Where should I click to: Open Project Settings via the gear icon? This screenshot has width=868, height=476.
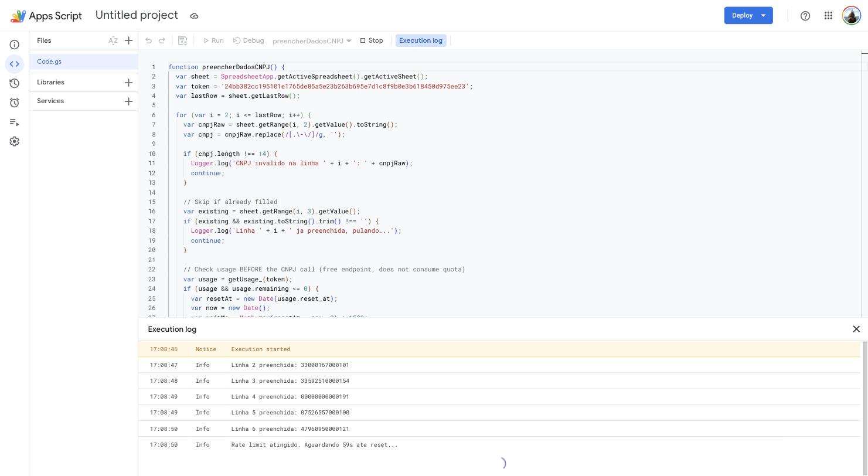pos(15,141)
